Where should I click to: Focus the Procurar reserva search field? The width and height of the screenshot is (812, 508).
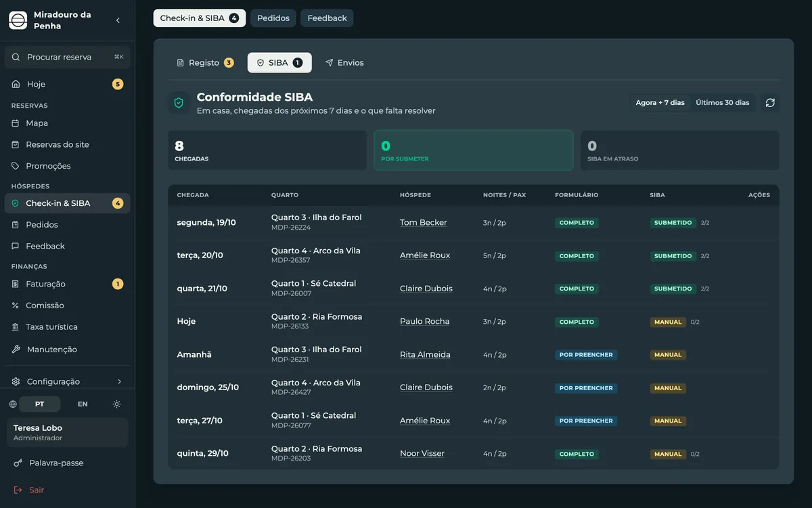tap(67, 57)
